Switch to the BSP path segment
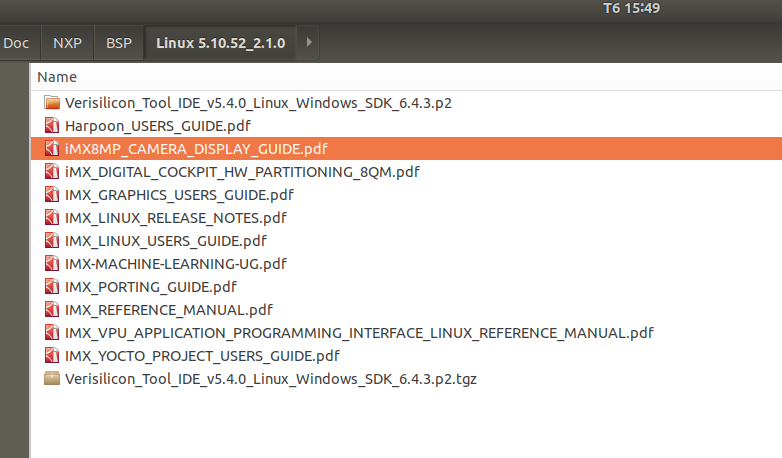The width and height of the screenshot is (782, 458). coord(119,43)
